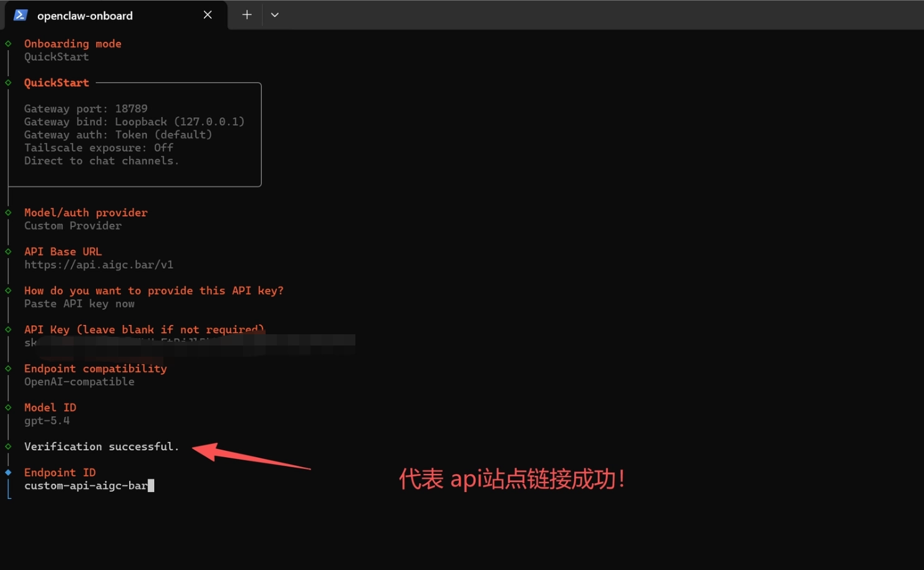Click the 'QuickStart' value under Onboarding mode
Image resolution: width=924 pixels, height=570 pixels.
tap(57, 57)
